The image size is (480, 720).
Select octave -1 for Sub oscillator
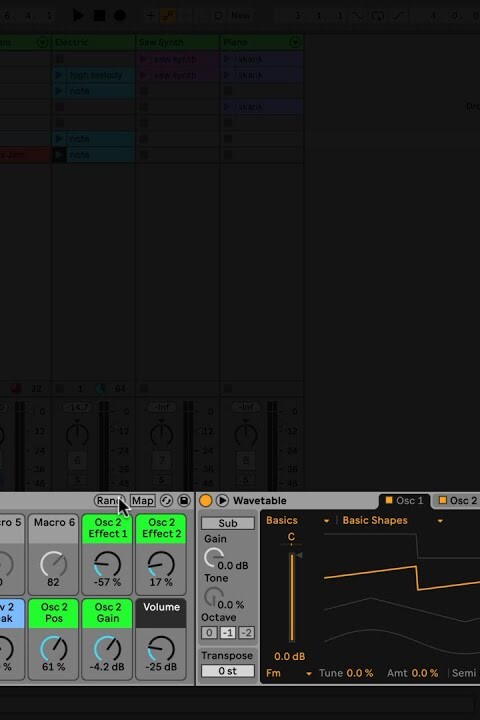point(228,633)
